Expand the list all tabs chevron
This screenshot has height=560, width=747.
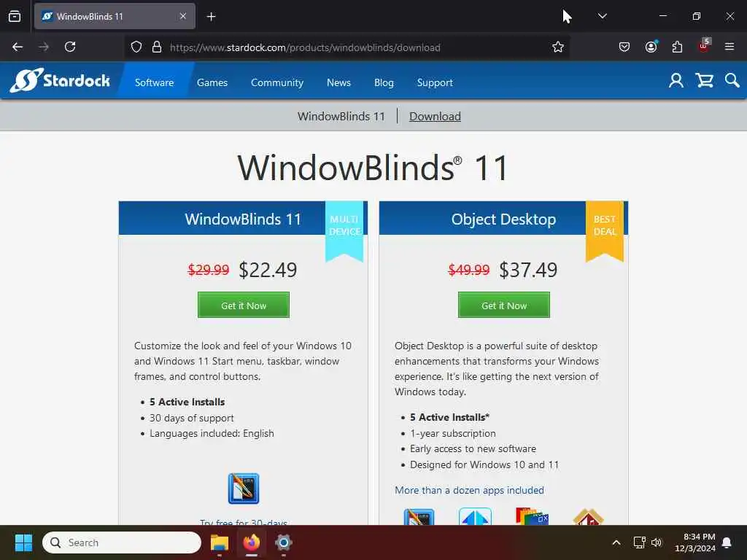coord(602,16)
